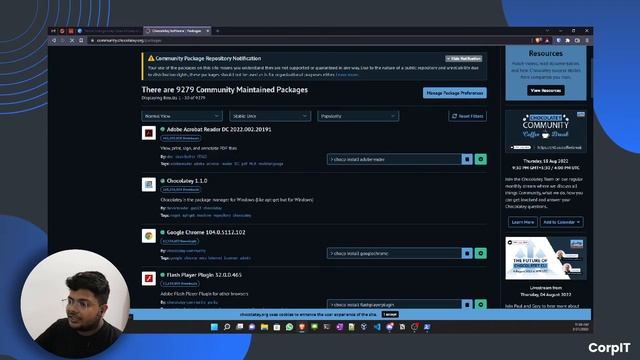Click the View Resources button
The image size is (640, 360).
pos(546,90)
